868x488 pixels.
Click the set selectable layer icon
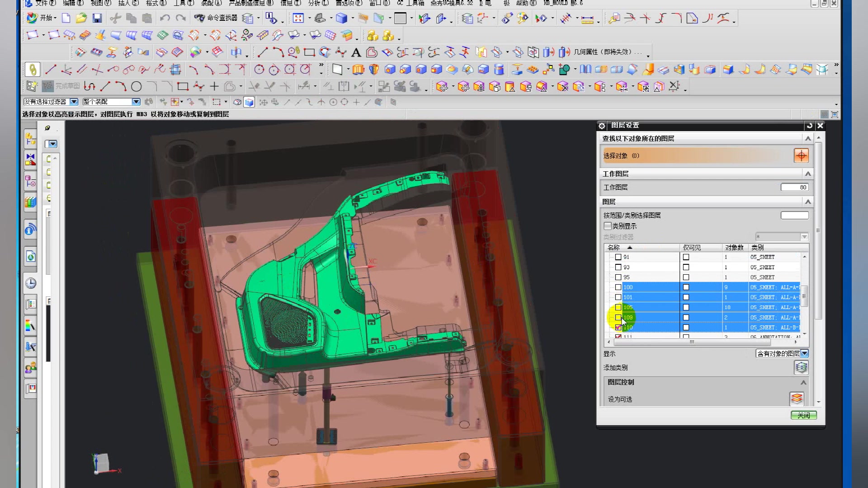(x=797, y=399)
